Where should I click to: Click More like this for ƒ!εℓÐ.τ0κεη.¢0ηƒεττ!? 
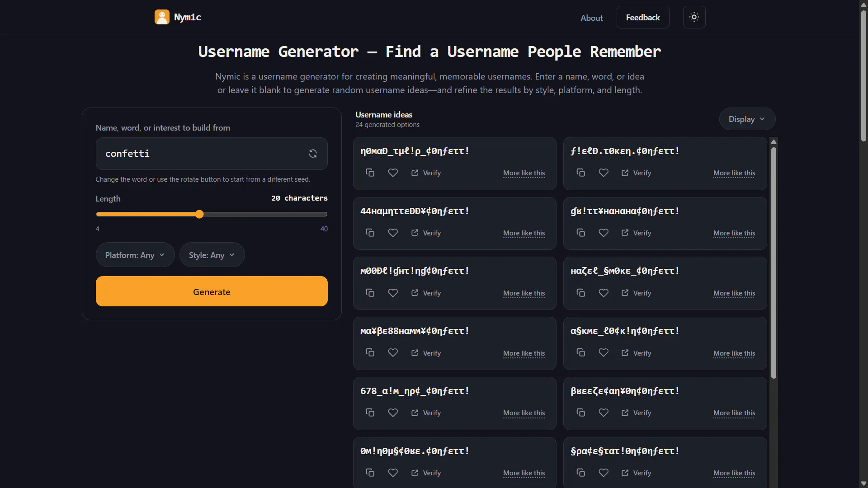pyautogui.click(x=734, y=173)
